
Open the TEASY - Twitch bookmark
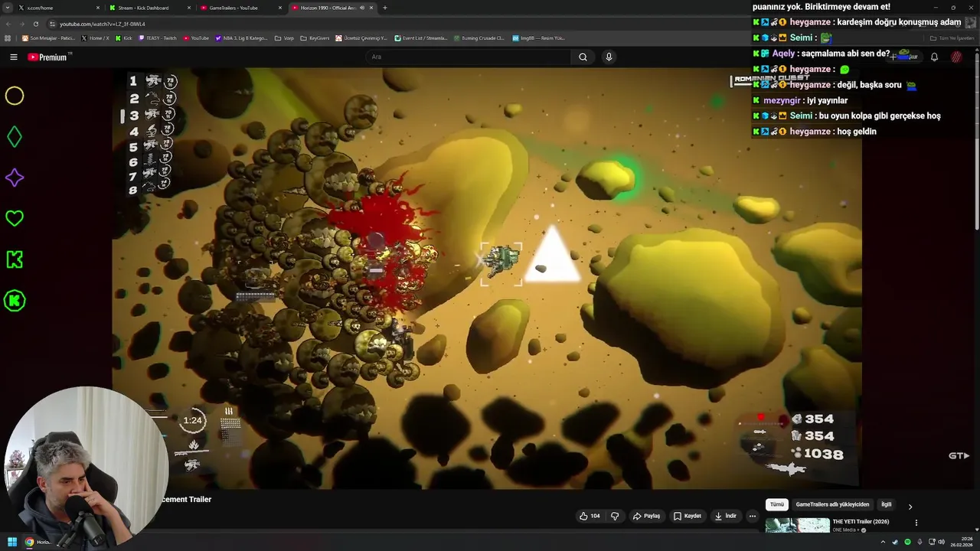(158, 37)
